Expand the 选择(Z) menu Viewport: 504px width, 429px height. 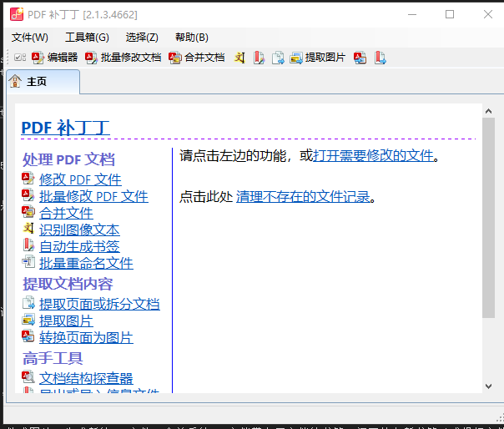[142, 37]
